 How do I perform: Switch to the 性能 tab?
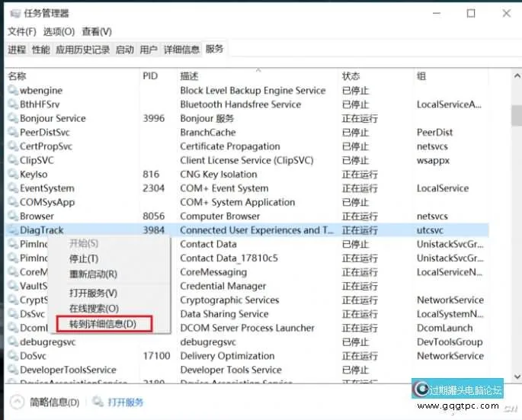40,50
